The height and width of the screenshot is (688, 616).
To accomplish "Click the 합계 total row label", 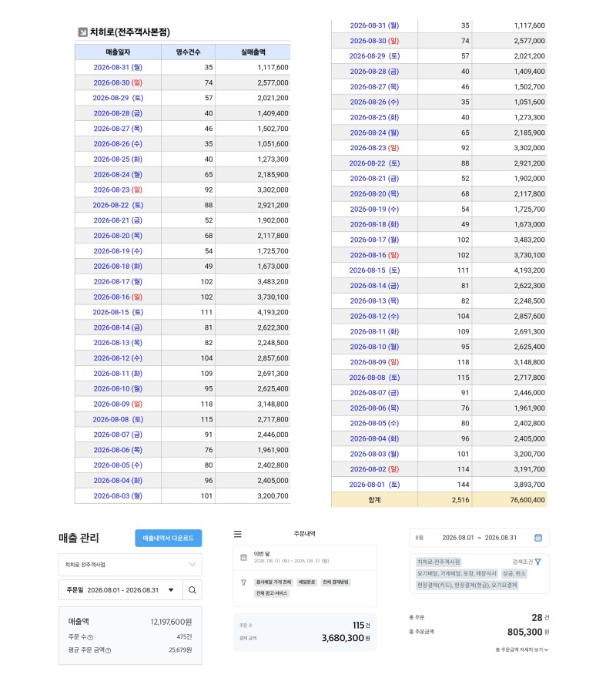I will [374, 500].
